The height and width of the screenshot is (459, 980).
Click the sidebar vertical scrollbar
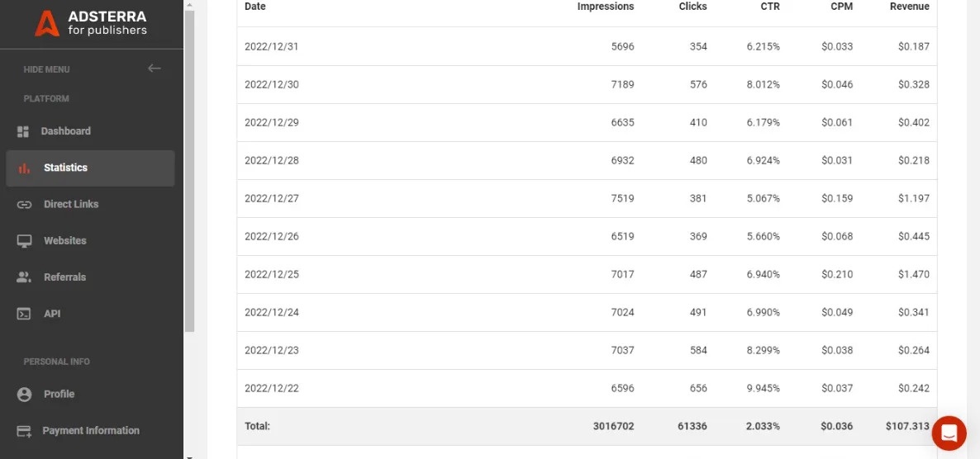pos(189,165)
